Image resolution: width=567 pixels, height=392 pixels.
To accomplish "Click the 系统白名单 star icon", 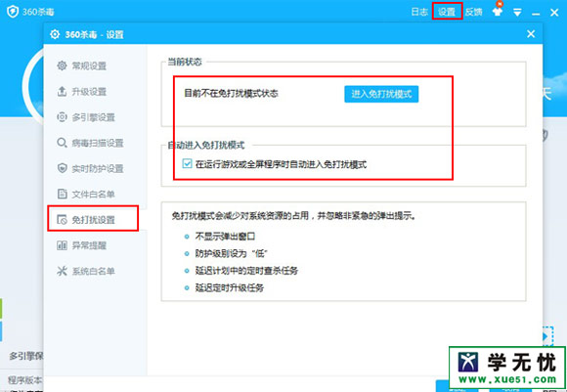I will [62, 271].
